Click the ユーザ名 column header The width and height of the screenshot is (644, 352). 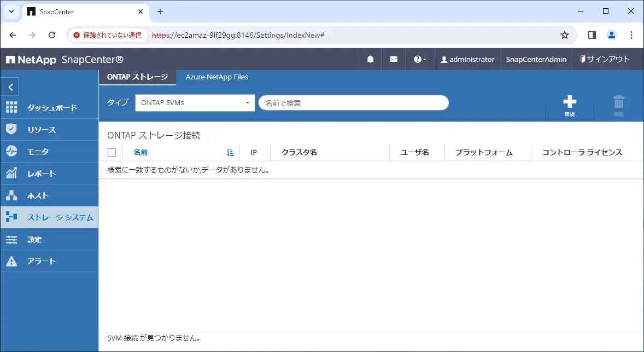[415, 153]
